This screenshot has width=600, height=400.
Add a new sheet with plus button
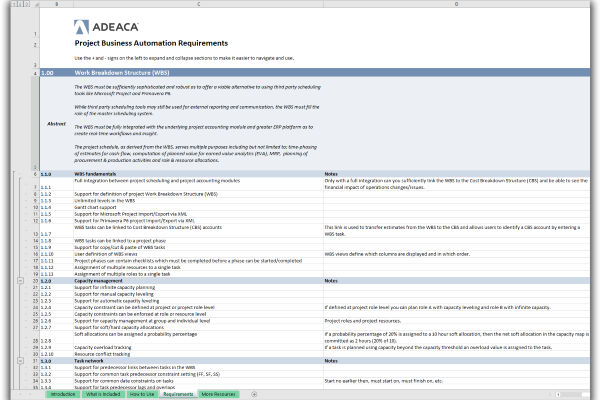(255, 395)
